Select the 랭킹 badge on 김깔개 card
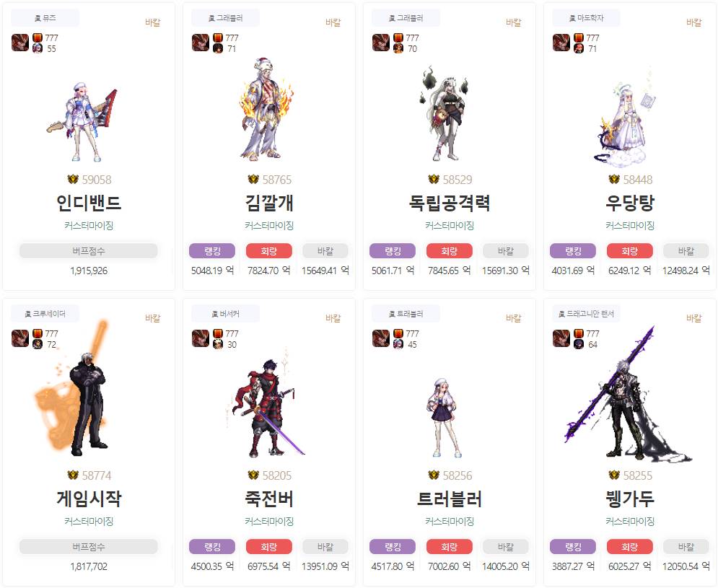The image size is (718, 588). click(x=212, y=251)
